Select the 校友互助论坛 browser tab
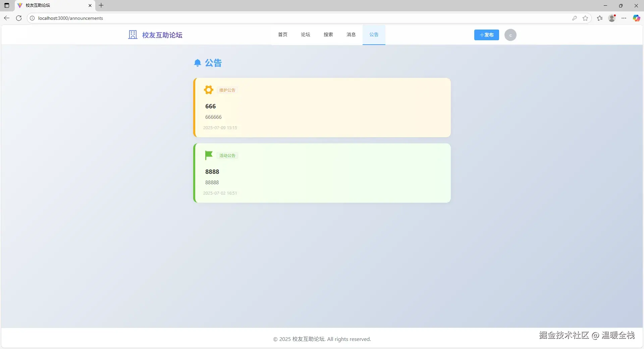644x349 pixels. pos(55,5)
